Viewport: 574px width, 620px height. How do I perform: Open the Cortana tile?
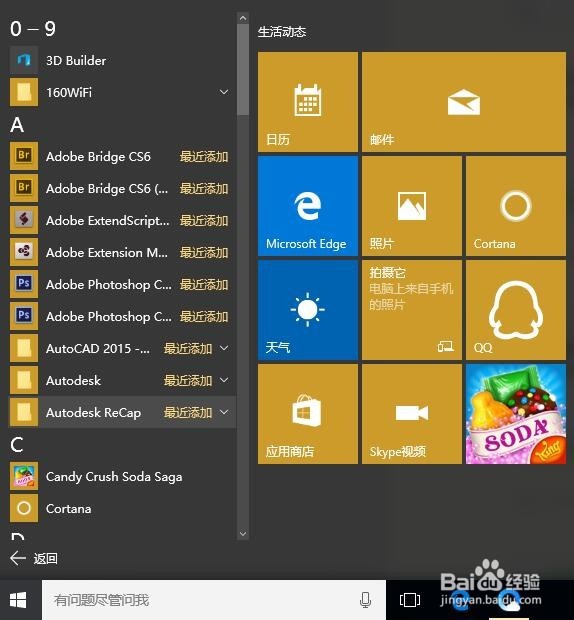(x=516, y=206)
